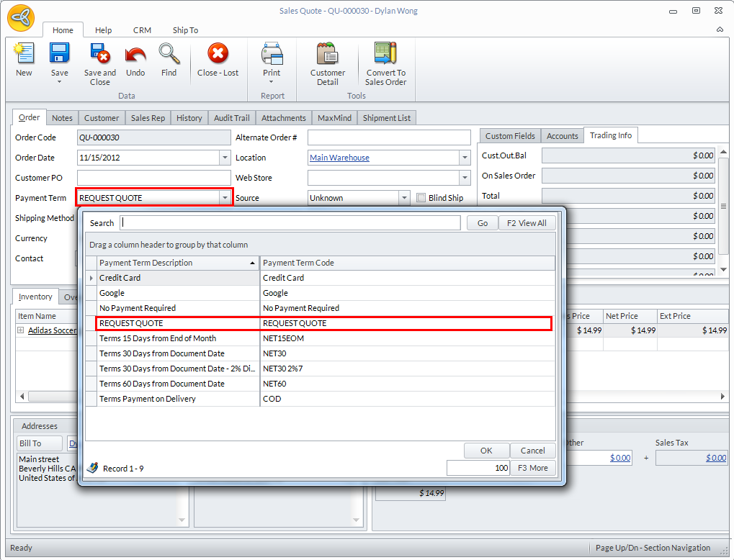Click F2 View All button
This screenshot has width=734, height=560.
(527, 223)
